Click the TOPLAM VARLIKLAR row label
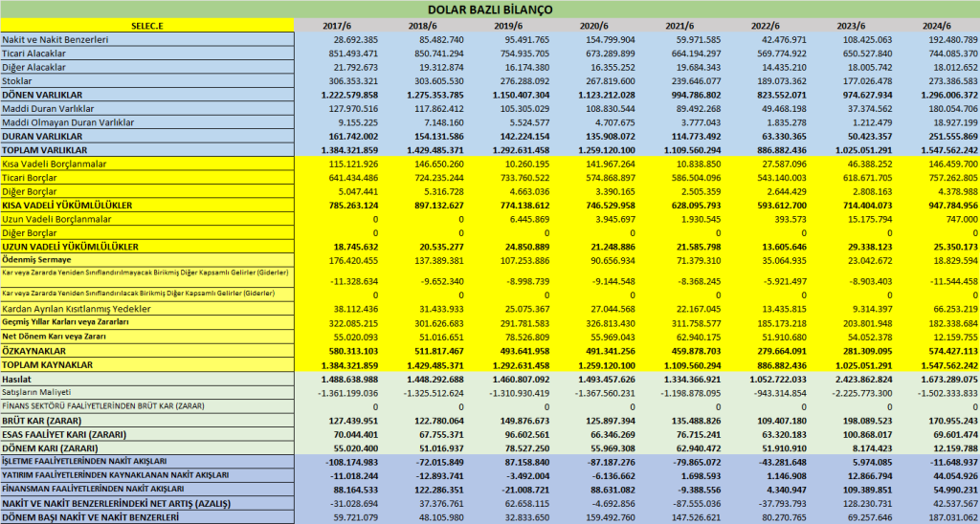This screenshot has height=524, width=980. click(44, 150)
